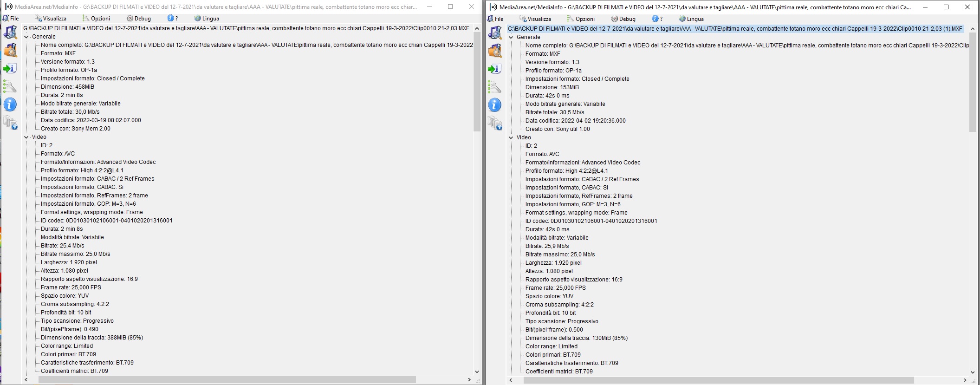Select 'Durata: 42s 0 ms' row under right Generale
Image resolution: width=980 pixels, height=385 pixels.
[x=547, y=96]
